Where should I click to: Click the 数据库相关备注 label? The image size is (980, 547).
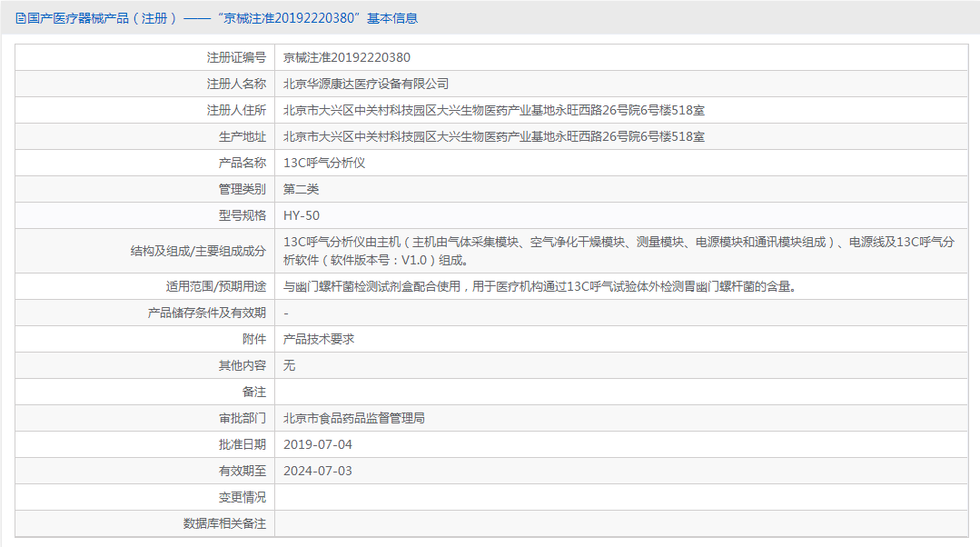pos(224,522)
